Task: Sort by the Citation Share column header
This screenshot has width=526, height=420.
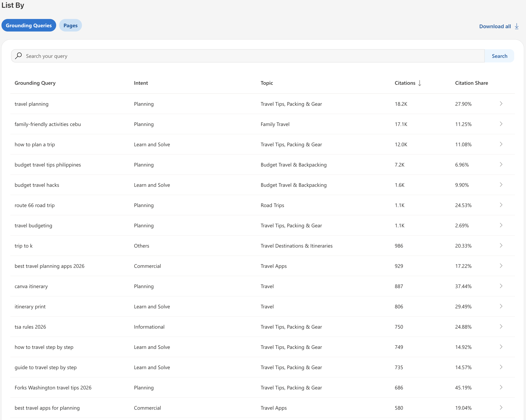Action: (471, 83)
